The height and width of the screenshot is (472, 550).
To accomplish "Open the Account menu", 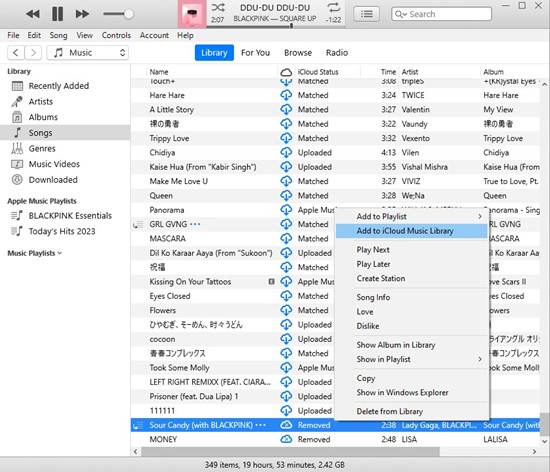I will coord(154,35).
